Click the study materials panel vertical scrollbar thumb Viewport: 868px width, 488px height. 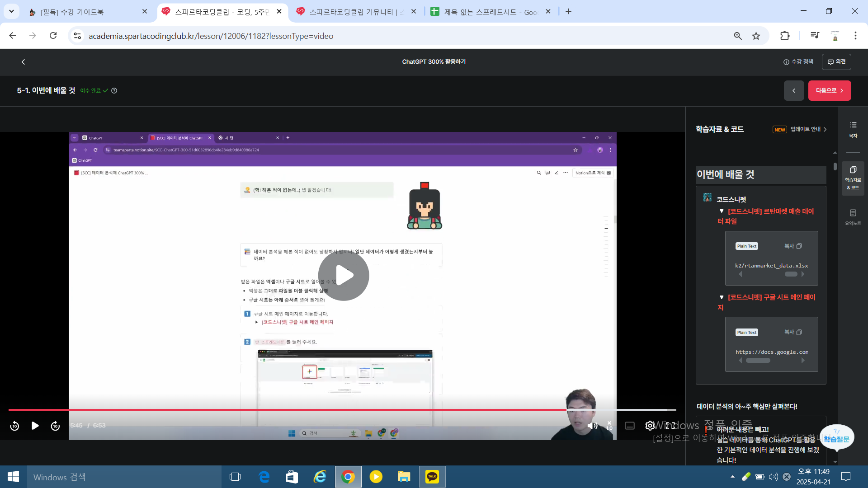[x=835, y=166]
